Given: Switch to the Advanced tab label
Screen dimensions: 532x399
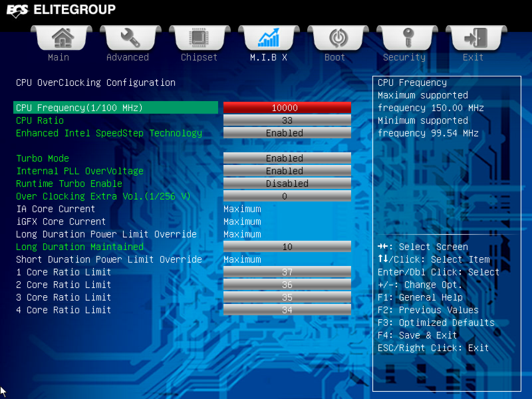Looking at the screenshot, I should [x=128, y=57].
